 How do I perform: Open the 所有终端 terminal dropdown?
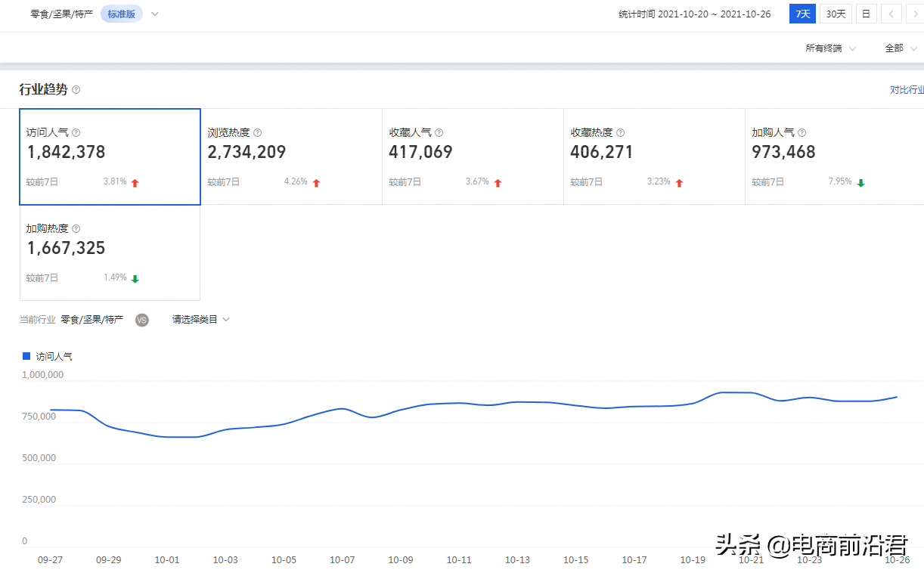click(830, 48)
